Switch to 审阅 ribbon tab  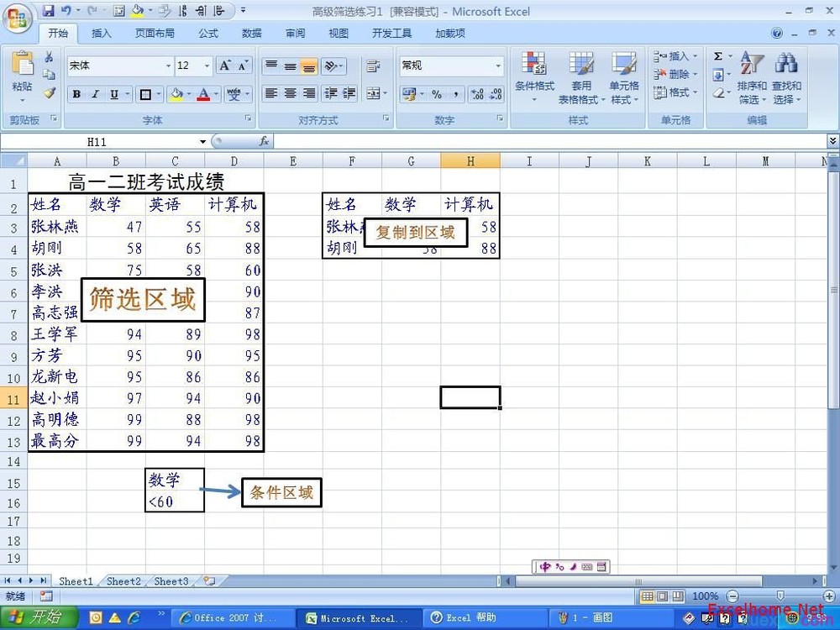pos(295,34)
